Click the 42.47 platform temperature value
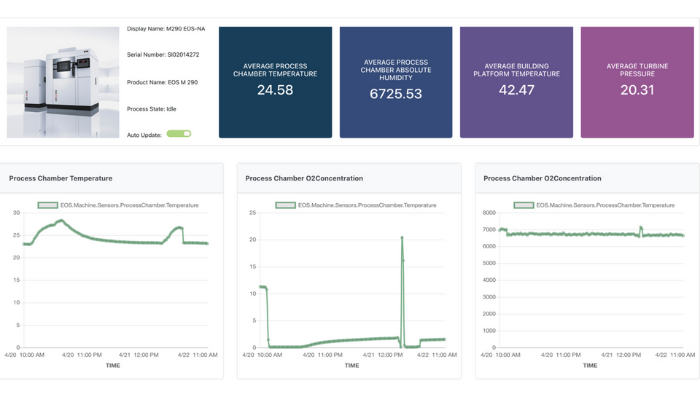The height and width of the screenshot is (400, 700). coord(516,90)
